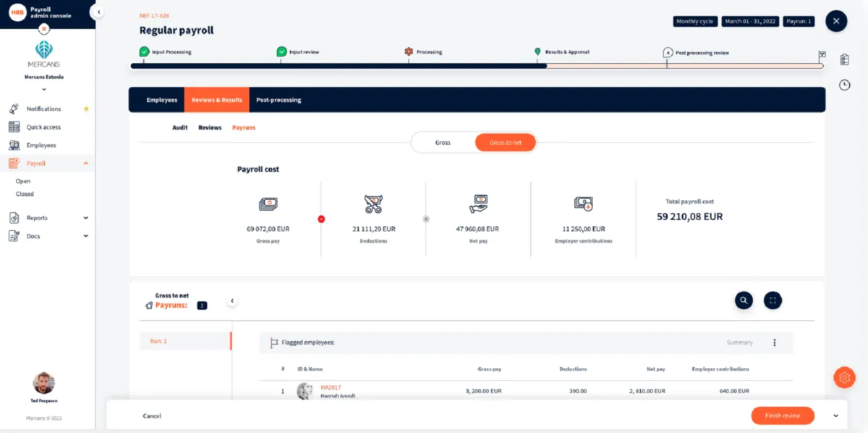Screen dimensions: 868x433
Task: Click the March 01 - 31, 2022 badge
Action: pyautogui.click(x=750, y=21)
